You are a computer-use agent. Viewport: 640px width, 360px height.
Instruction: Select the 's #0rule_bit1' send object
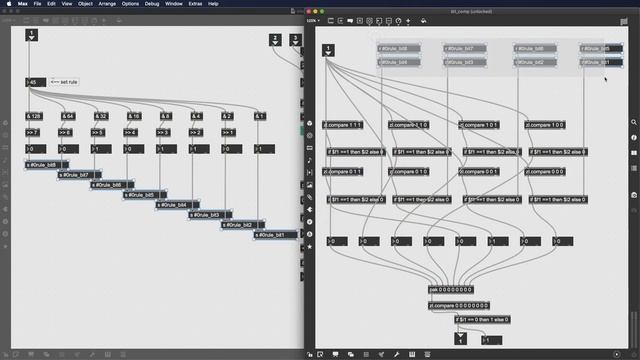point(276,235)
